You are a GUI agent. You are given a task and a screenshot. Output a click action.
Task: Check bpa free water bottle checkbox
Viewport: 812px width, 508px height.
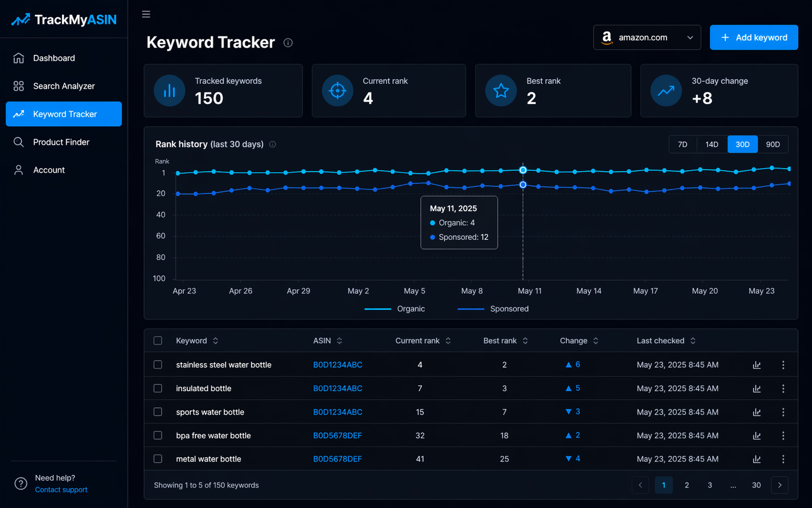click(158, 435)
